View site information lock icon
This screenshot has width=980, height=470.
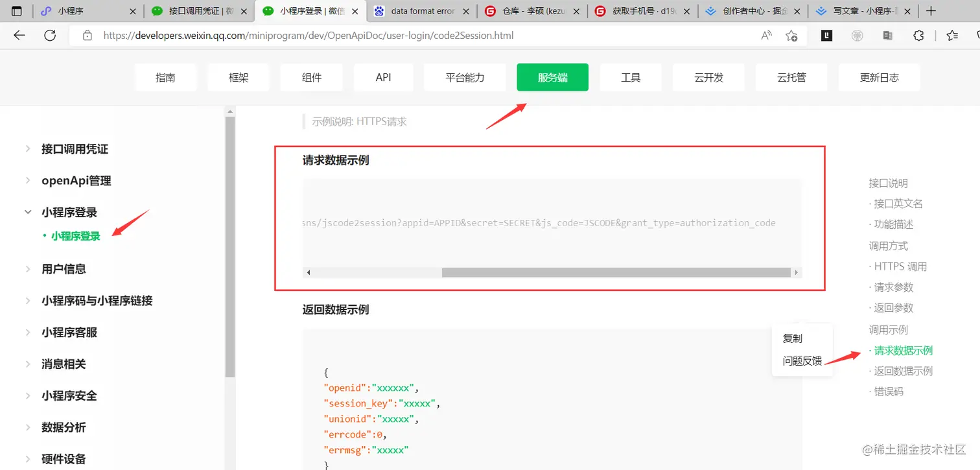pyautogui.click(x=87, y=36)
